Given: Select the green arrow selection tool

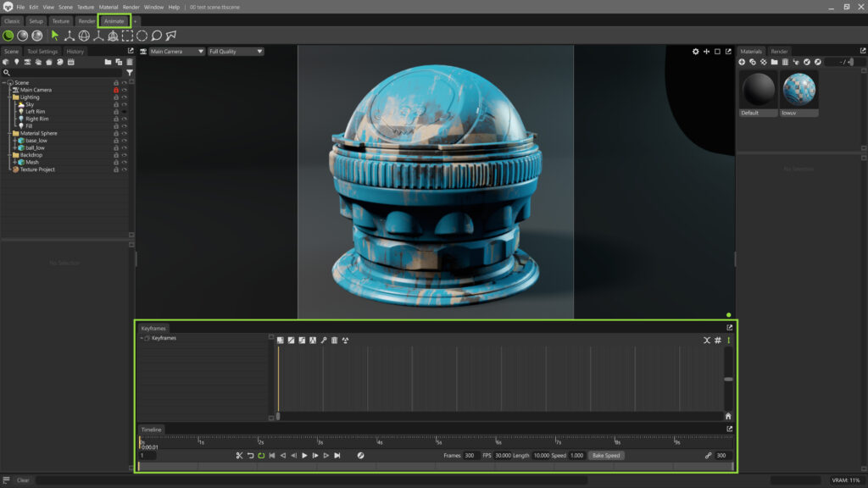Looking at the screenshot, I should tap(55, 36).
